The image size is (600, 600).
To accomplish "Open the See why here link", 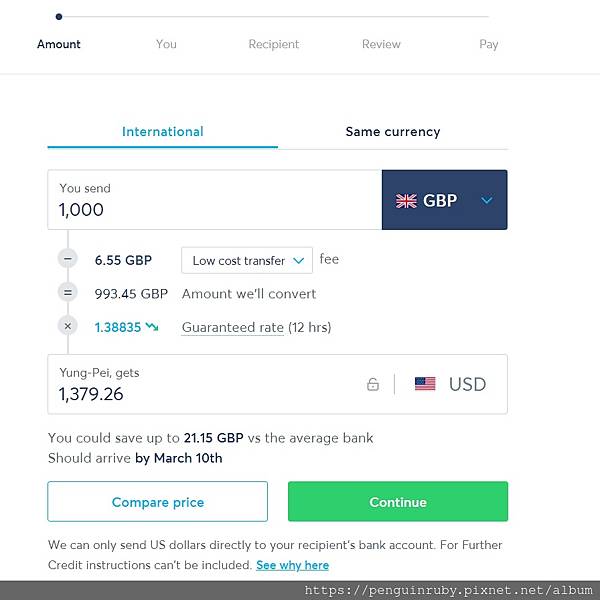I will click(x=292, y=565).
